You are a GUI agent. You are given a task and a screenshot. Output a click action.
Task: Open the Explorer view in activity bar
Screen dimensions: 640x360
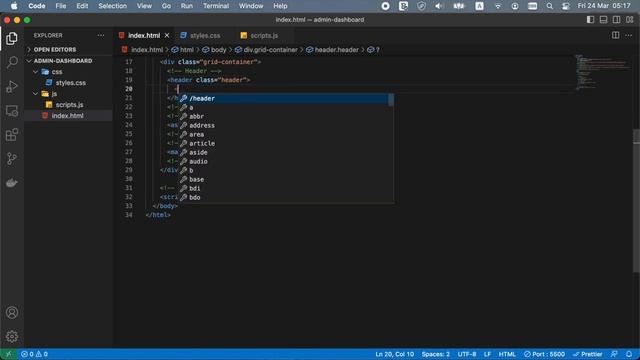[x=12, y=38]
